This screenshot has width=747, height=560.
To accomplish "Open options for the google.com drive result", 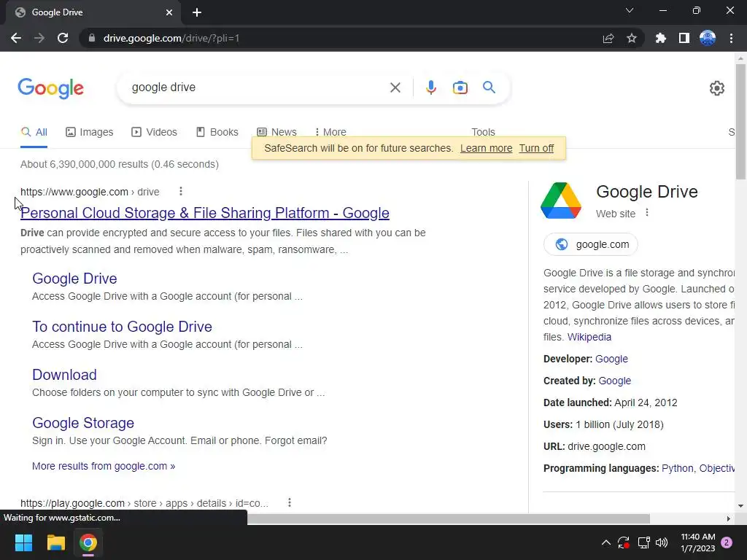I will 181,192.
